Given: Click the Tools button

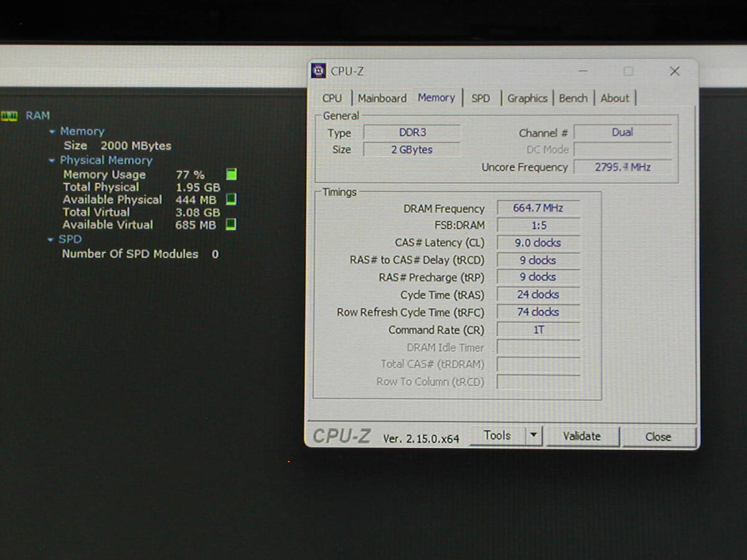Looking at the screenshot, I should click(x=497, y=436).
